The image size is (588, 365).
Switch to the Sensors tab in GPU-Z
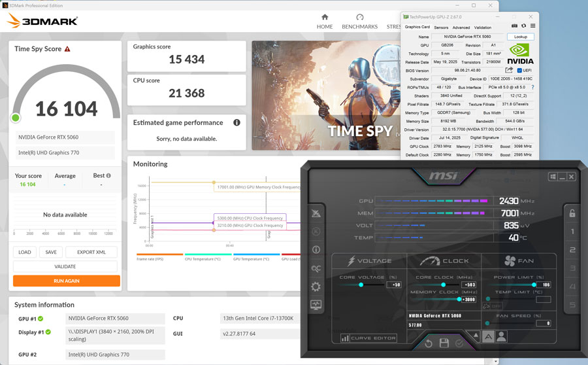pos(441,27)
